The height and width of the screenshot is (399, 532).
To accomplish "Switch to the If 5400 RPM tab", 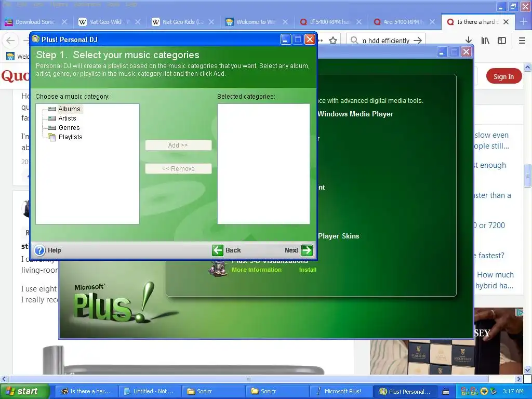I will (x=331, y=22).
